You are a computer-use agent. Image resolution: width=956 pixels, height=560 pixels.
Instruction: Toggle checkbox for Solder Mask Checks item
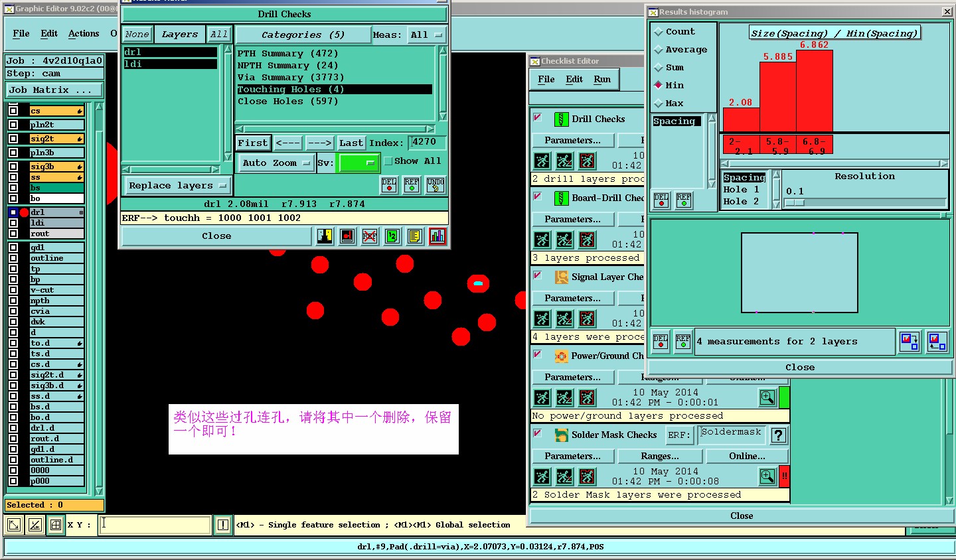coord(538,433)
